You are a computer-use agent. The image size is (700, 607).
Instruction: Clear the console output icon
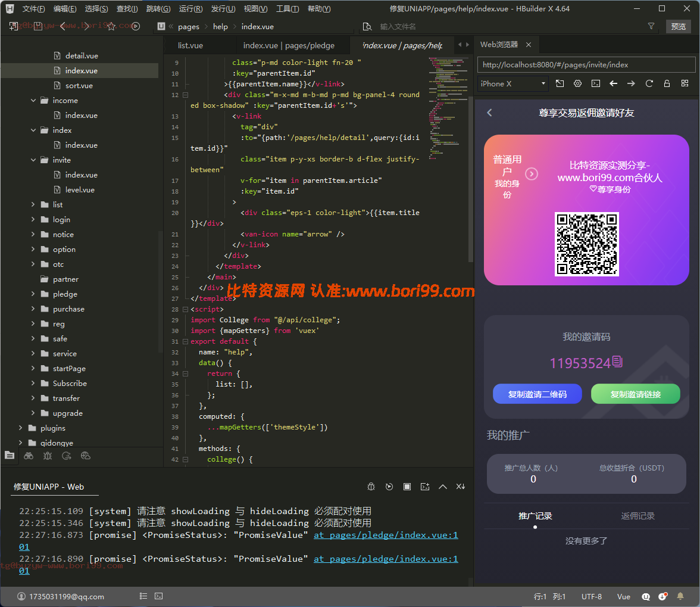[x=461, y=487]
